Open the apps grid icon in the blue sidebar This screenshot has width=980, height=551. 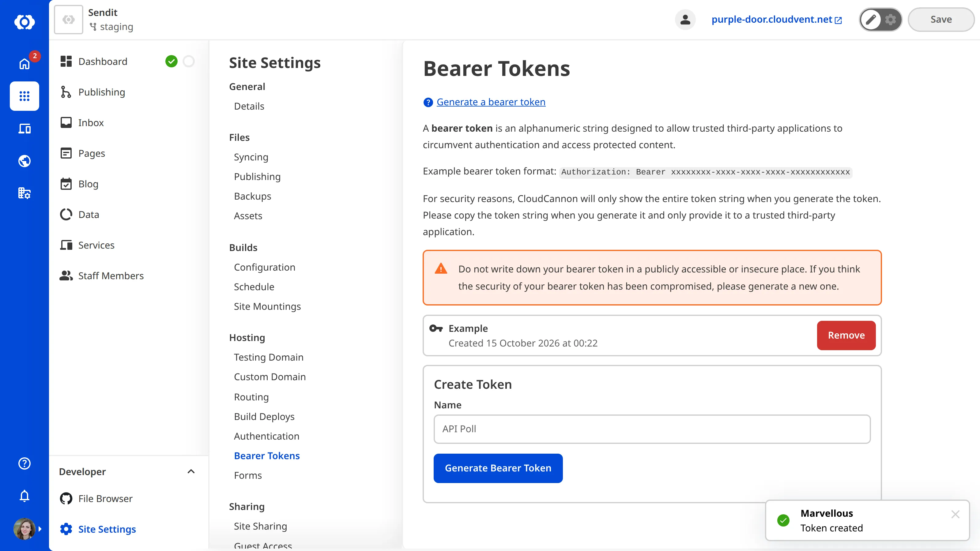pos(24,96)
